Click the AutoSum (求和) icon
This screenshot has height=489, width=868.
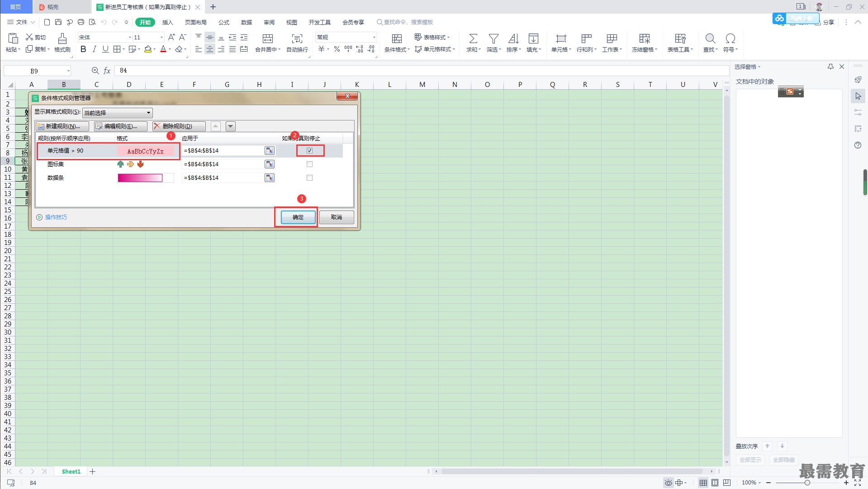(x=473, y=38)
